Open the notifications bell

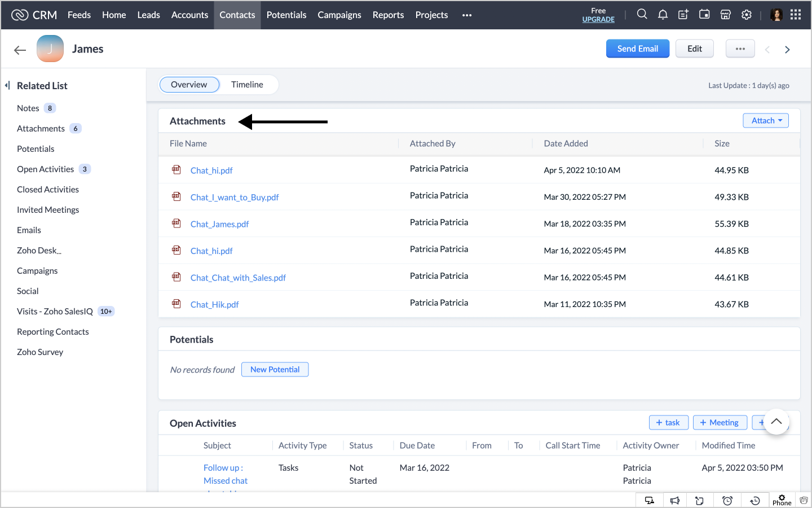[663, 15]
